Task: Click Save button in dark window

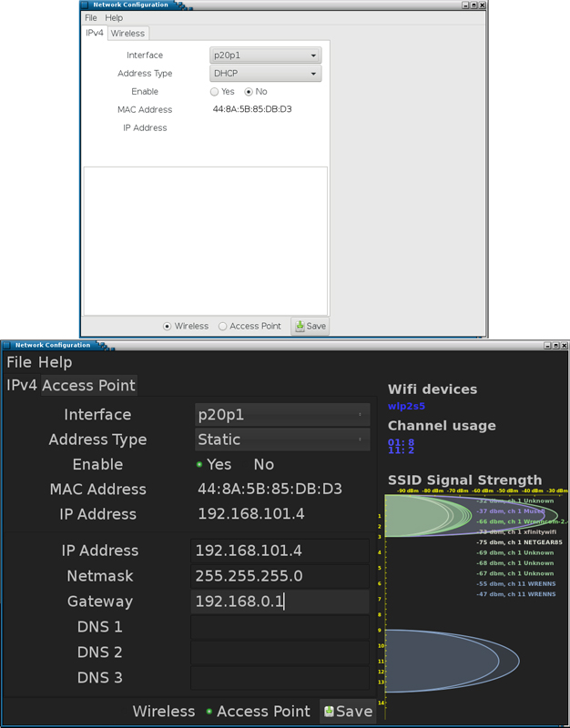Action: tap(348, 712)
